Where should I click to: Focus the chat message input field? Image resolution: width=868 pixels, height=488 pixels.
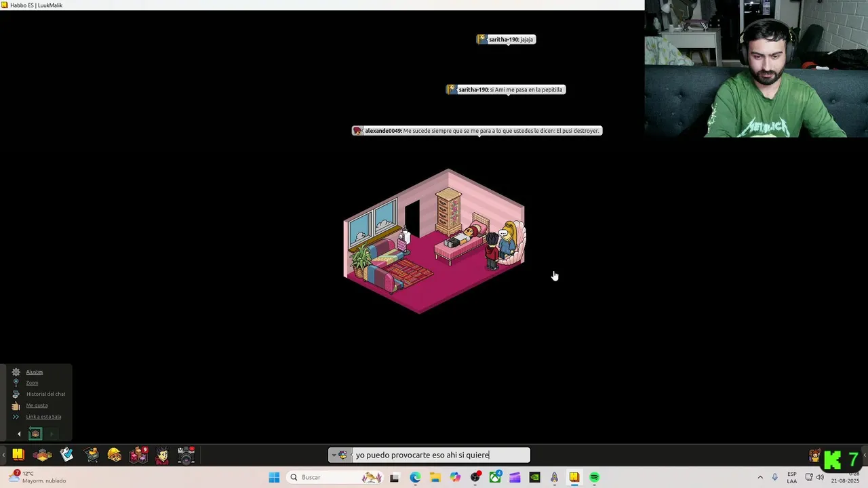point(441,455)
